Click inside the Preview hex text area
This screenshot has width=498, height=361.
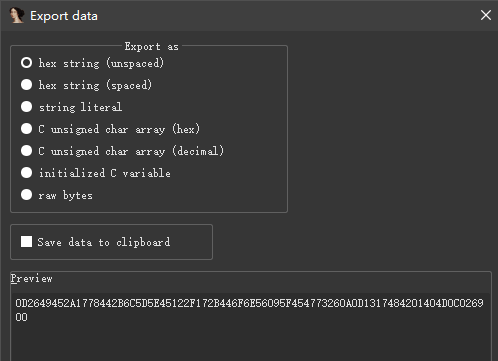[x=251, y=327]
